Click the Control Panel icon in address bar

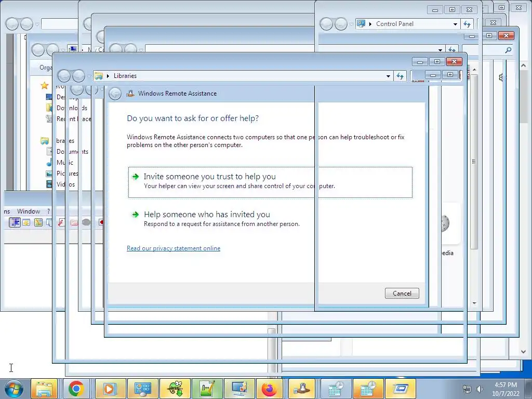point(361,24)
